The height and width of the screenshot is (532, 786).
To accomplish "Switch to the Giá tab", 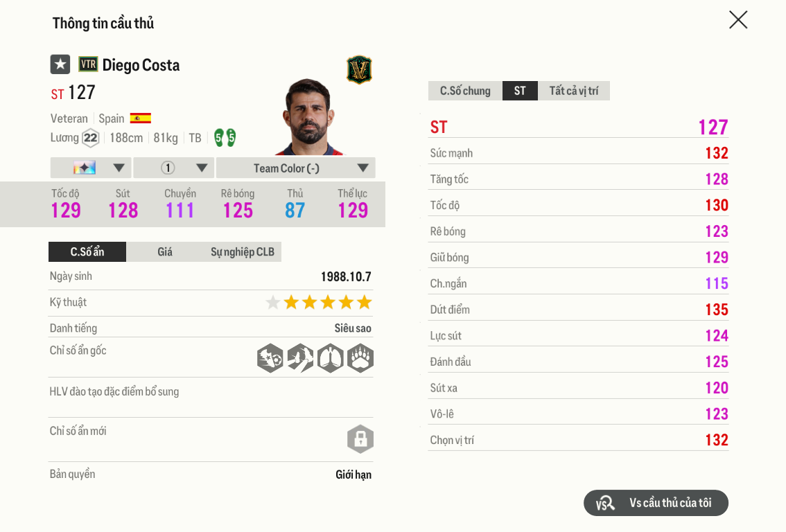I will 164,251.
